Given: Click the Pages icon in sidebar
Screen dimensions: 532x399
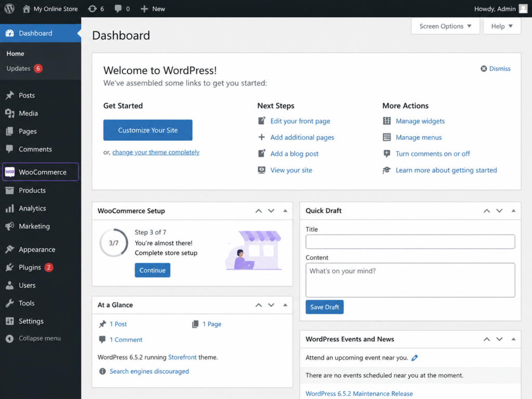Looking at the screenshot, I should [x=9, y=131].
